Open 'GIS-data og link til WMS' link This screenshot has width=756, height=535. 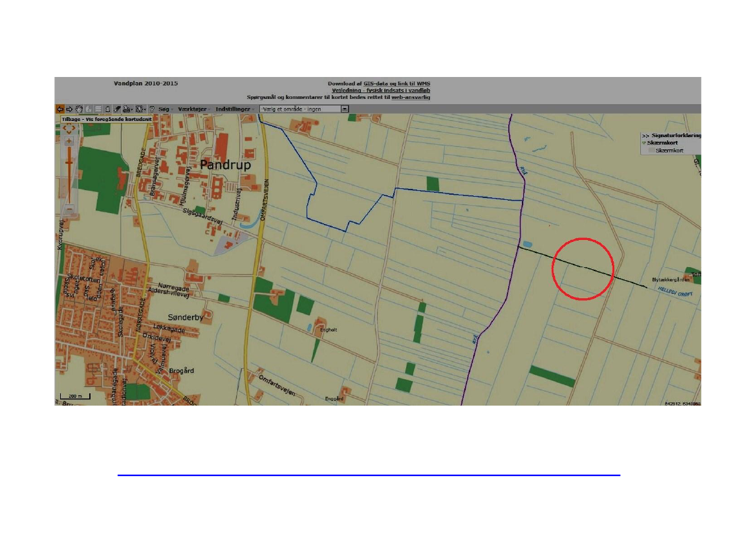(397, 83)
